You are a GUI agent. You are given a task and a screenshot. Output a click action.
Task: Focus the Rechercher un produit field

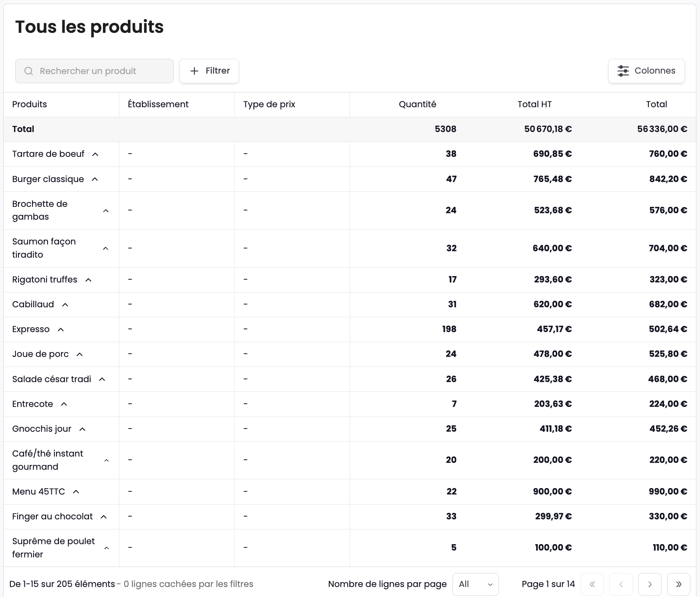100,71
